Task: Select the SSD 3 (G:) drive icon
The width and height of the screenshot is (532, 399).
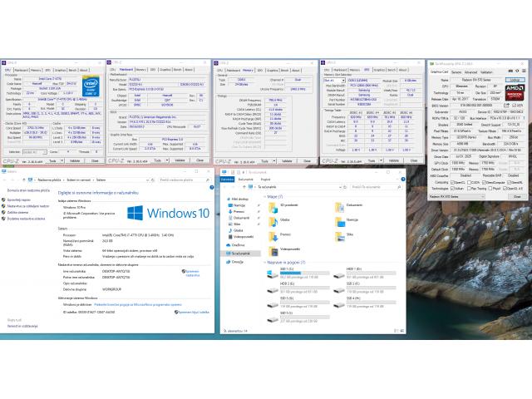Action: click(273, 305)
